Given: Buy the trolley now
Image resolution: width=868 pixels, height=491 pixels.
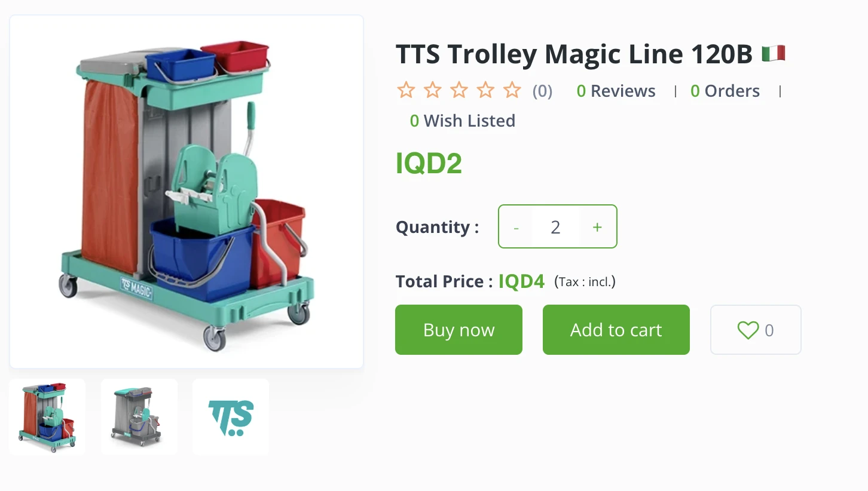Looking at the screenshot, I should pos(459,330).
